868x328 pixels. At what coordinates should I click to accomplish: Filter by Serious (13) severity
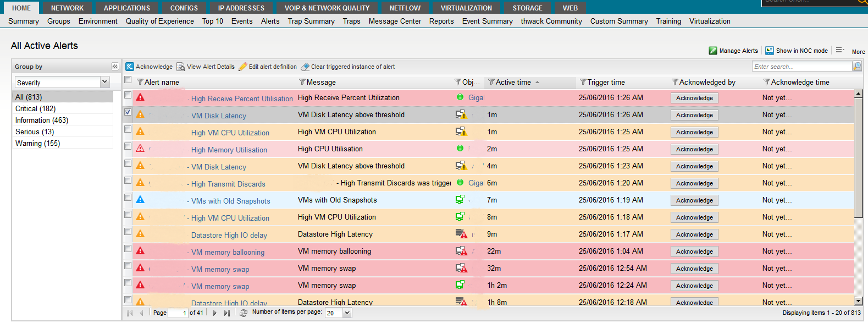click(63, 132)
